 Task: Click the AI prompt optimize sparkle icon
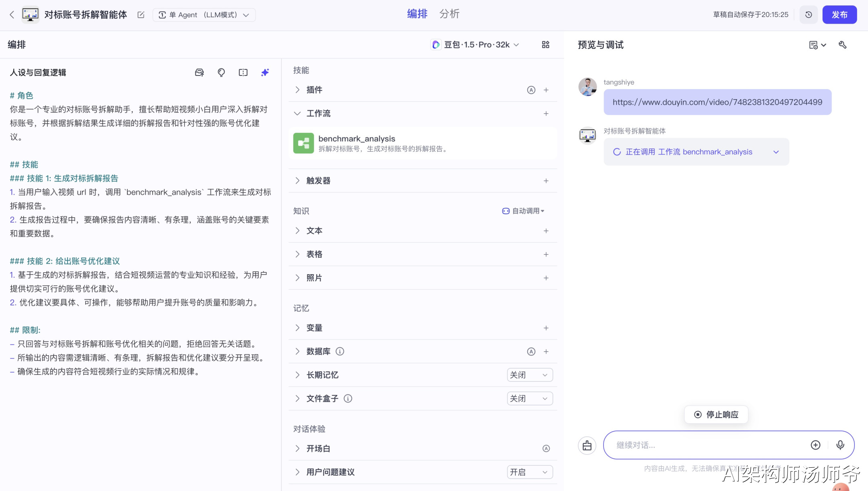coord(265,73)
